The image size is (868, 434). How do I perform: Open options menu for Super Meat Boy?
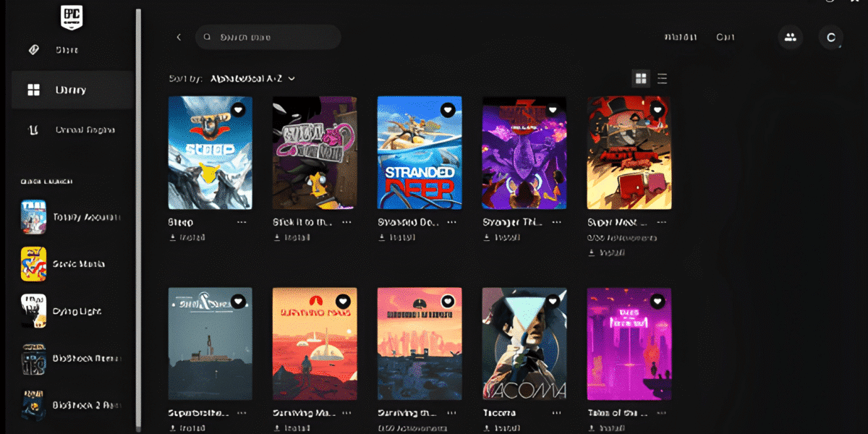click(x=662, y=222)
